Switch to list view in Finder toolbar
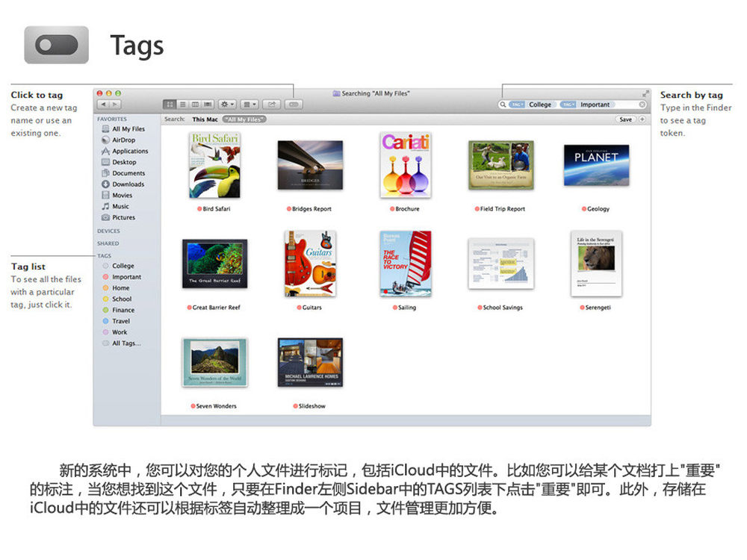The image size is (747, 560). pos(182,105)
